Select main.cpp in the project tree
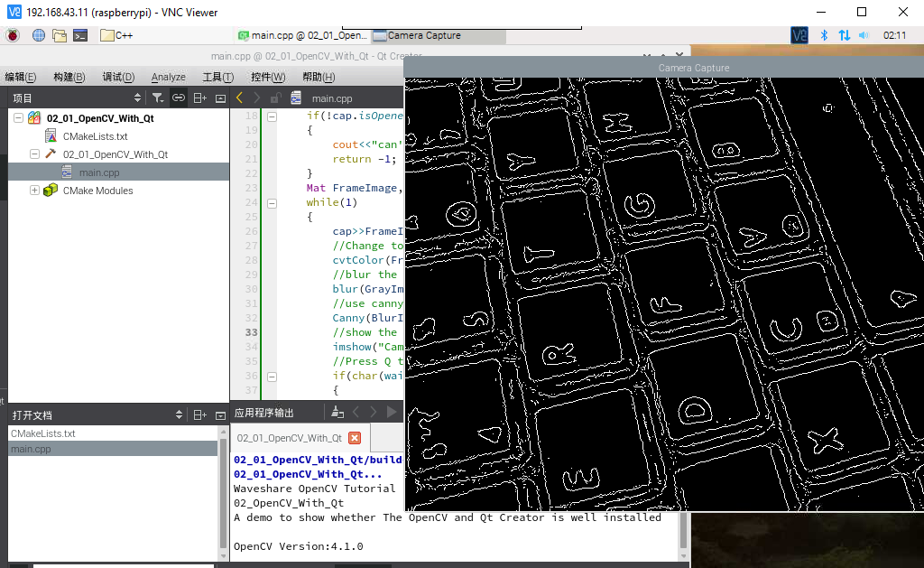The width and height of the screenshot is (924, 568). pos(99,172)
